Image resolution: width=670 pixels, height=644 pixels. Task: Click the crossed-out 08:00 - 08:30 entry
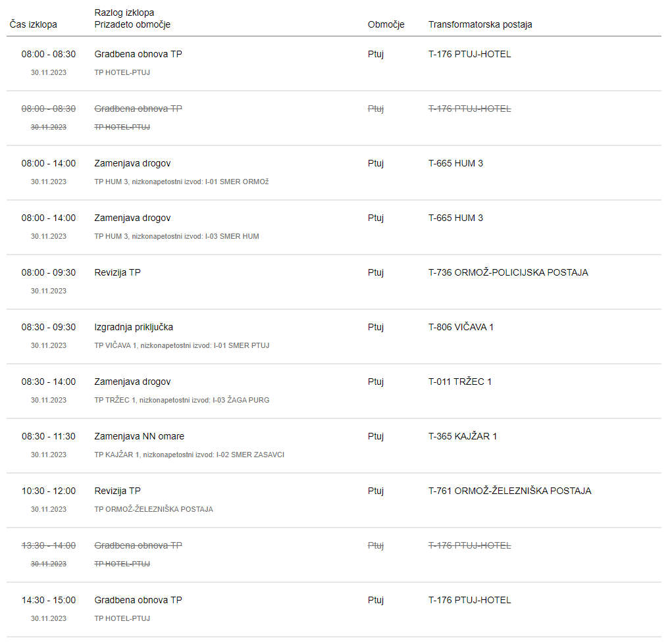pyautogui.click(x=49, y=109)
